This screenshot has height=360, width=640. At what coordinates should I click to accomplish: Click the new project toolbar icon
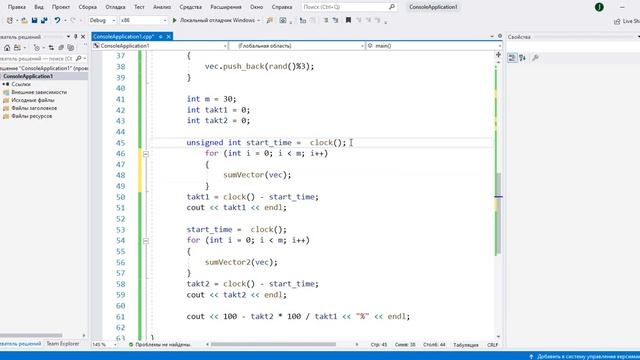coord(10,20)
